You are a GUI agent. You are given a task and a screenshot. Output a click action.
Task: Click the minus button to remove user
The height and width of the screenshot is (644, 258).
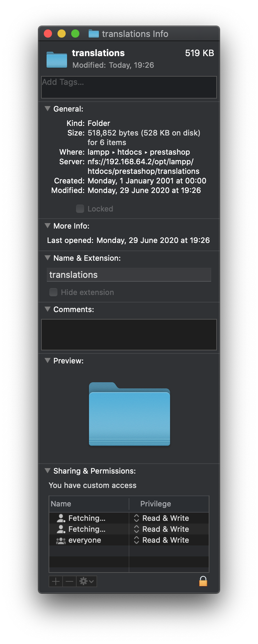pos(69,581)
